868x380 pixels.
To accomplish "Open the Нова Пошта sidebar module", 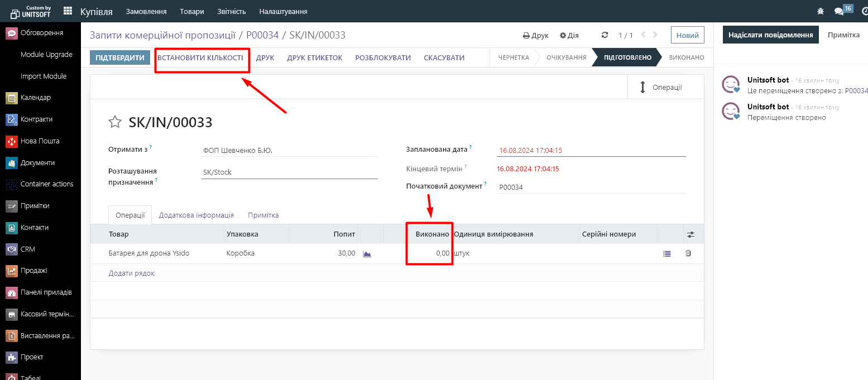I will 40,141.
